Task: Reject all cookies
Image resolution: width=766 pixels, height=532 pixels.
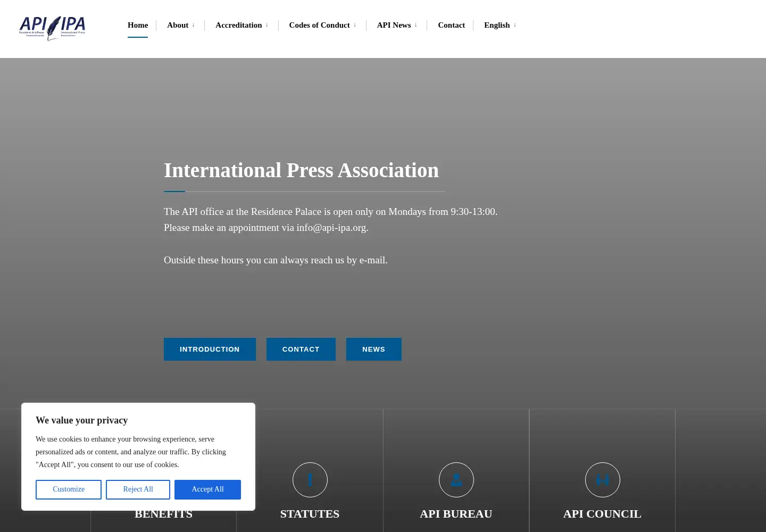Action: tap(138, 489)
